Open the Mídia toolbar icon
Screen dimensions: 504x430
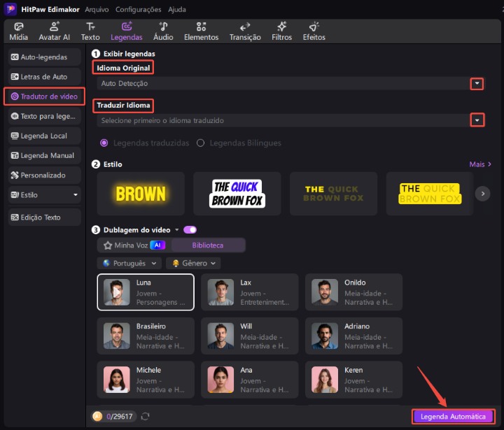pyautogui.click(x=19, y=31)
